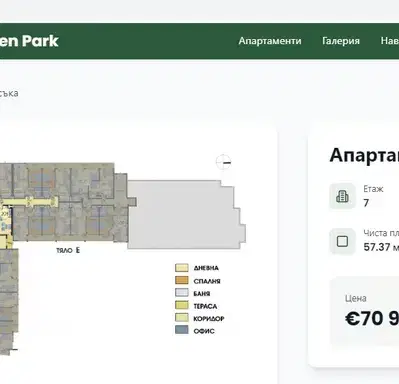Click the Green Park logo
Viewport: 399px width, 384px height.
click(x=29, y=41)
